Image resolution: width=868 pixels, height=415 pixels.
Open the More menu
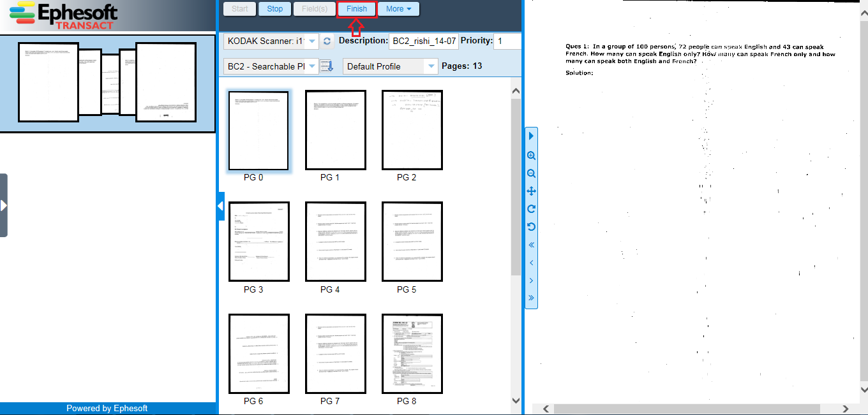pos(399,9)
